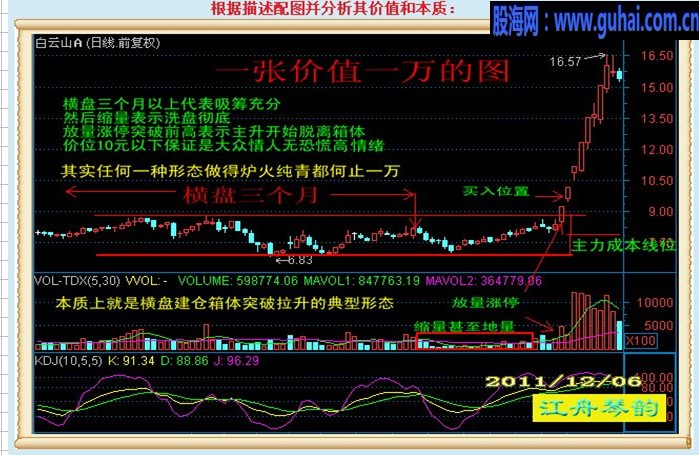
Task: Click the 15.00 price axis label
Action: pyautogui.click(x=657, y=87)
